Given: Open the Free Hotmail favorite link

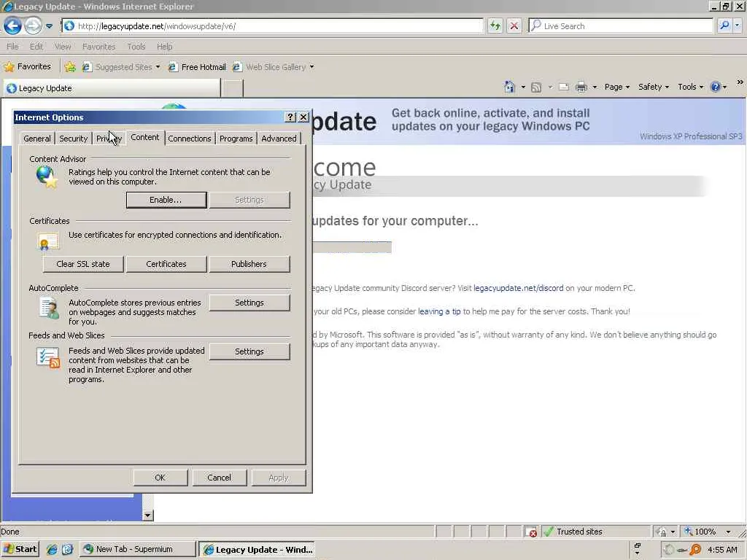Looking at the screenshot, I should (x=197, y=67).
